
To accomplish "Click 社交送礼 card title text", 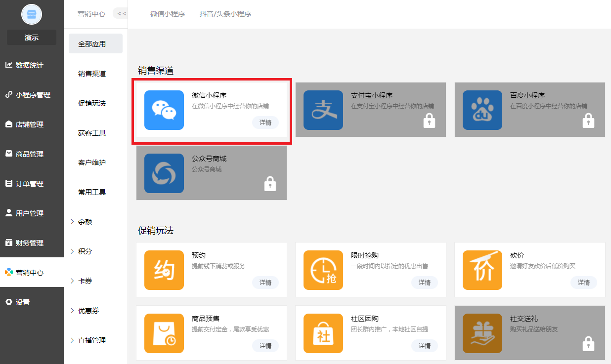I will pos(524,319).
